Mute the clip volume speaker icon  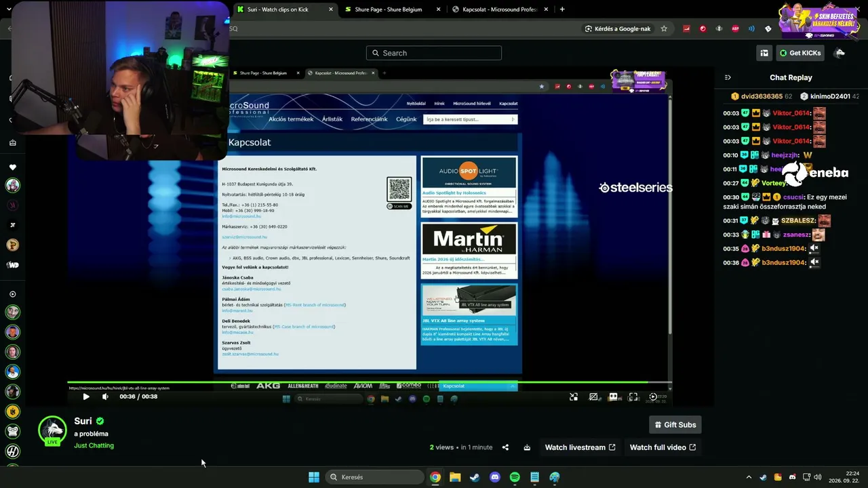[x=105, y=396]
